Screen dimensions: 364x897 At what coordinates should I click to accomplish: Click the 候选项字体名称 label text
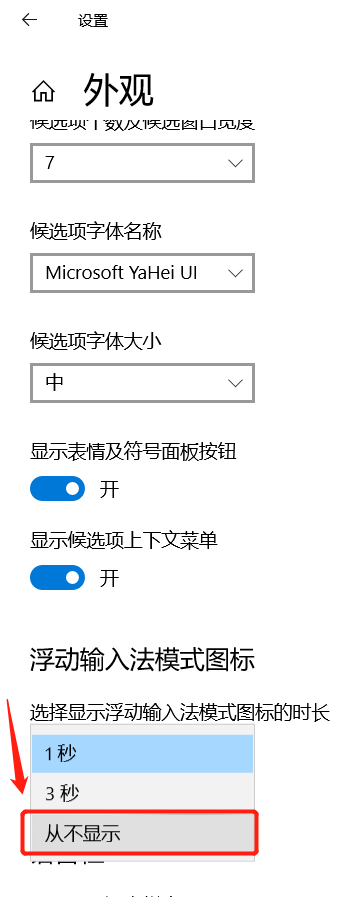96,231
